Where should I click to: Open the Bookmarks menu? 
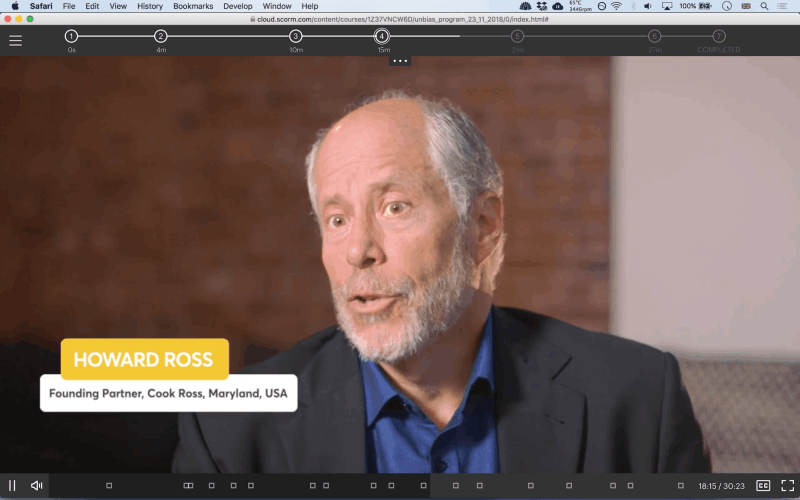(193, 6)
